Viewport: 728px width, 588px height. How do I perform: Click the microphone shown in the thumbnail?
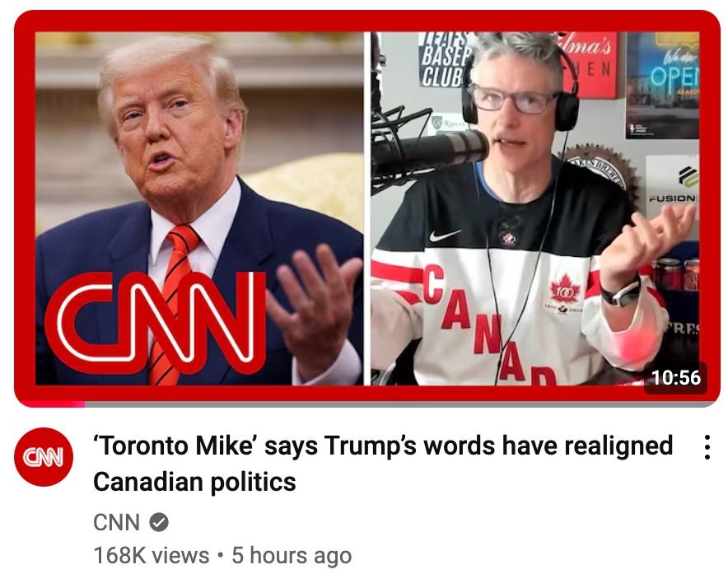coord(430,152)
